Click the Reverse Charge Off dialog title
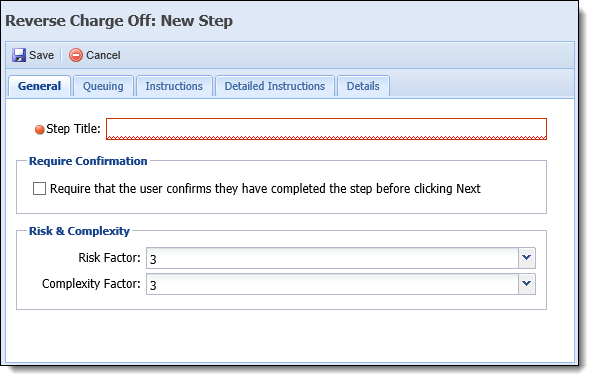Viewport: 594px width, 381px height. pyautogui.click(x=119, y=21)
